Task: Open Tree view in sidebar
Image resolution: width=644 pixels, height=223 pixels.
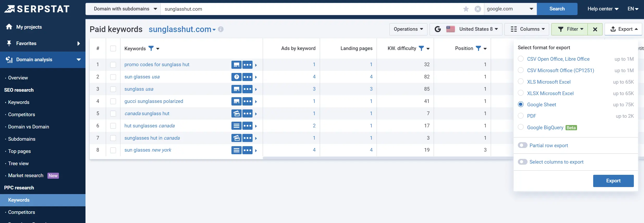Action: pyautogui.click(x=18, y=163)
